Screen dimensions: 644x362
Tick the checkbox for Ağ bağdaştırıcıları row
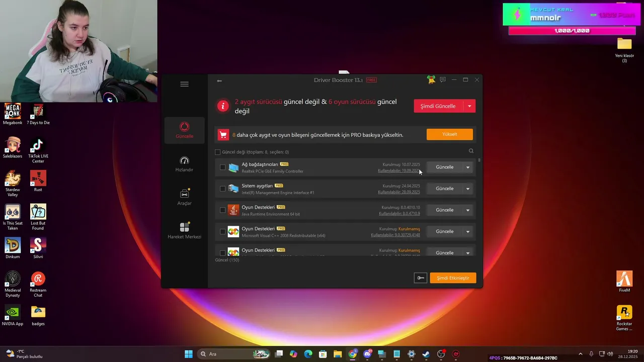tap(223, 167)
